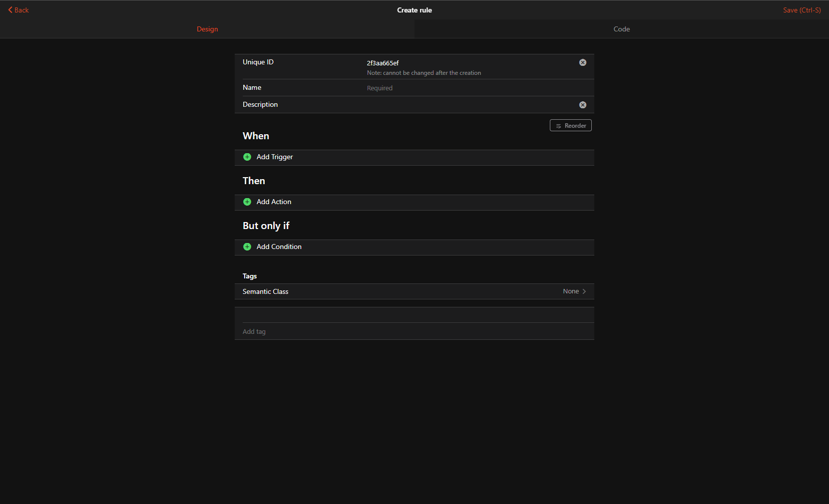This screenshot has width=829, height=504.
Task: Switch to the Code tab
Action: pyautogui.click(x=621, y=29)
